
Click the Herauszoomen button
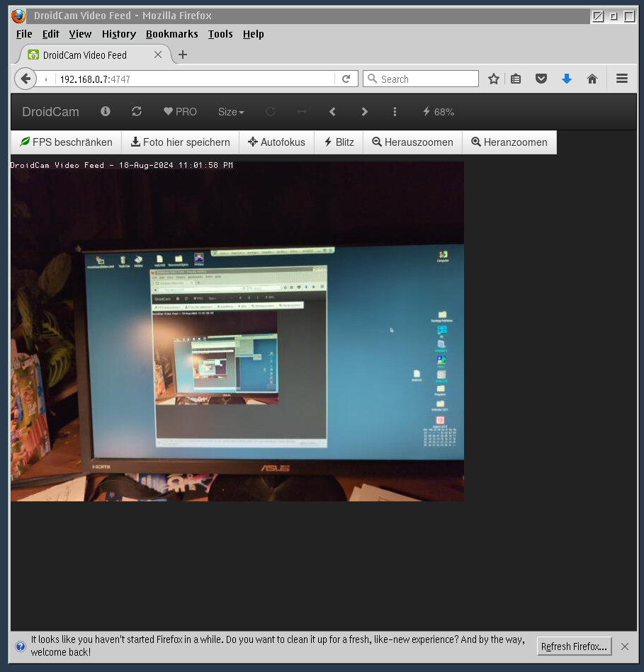point(412,142)
